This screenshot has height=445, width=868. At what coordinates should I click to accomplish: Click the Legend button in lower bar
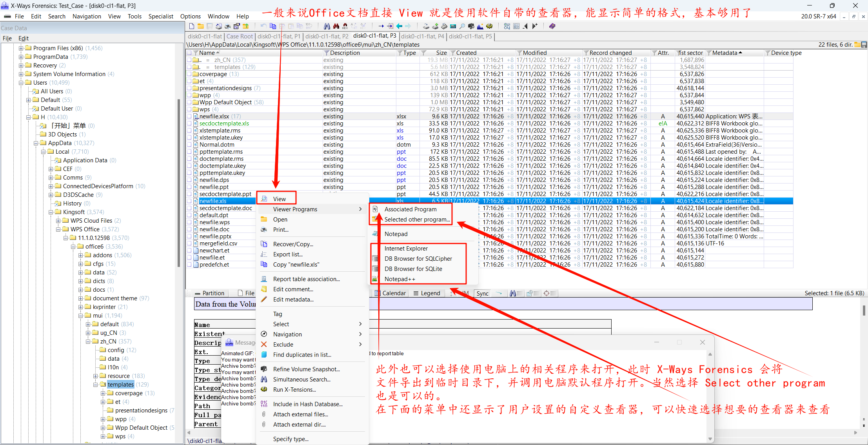pos(427,293)
